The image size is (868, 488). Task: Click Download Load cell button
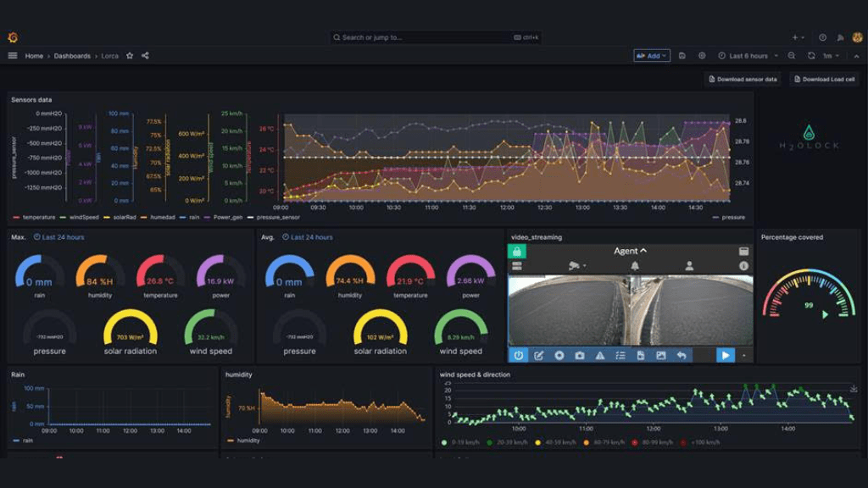(824, 79)
